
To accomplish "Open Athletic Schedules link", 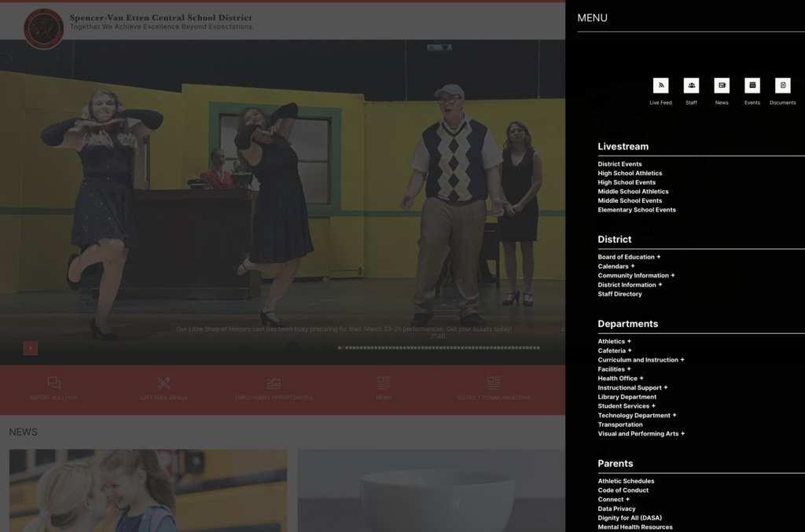I will pos(626,481).
